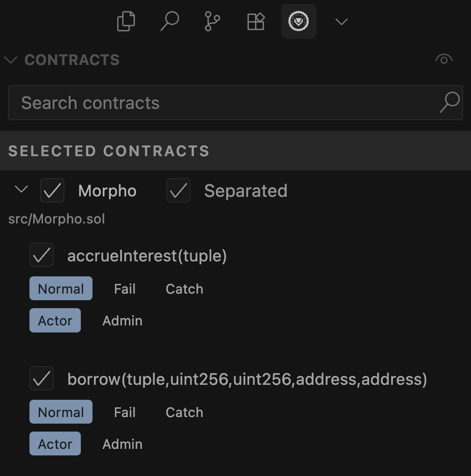Open the additional views dropdown chevron
Screen dimensions: 471x476
click(342, 22)
